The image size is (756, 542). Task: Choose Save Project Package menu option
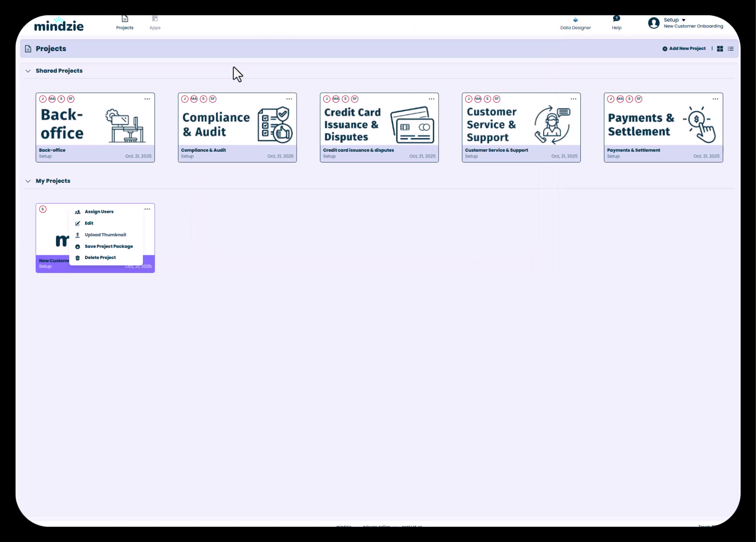tap(108, 246)
